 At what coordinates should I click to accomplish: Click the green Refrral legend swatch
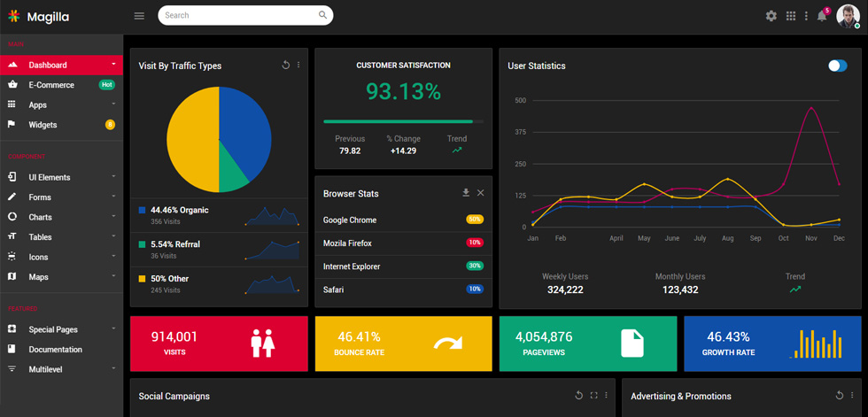[142, 244]
